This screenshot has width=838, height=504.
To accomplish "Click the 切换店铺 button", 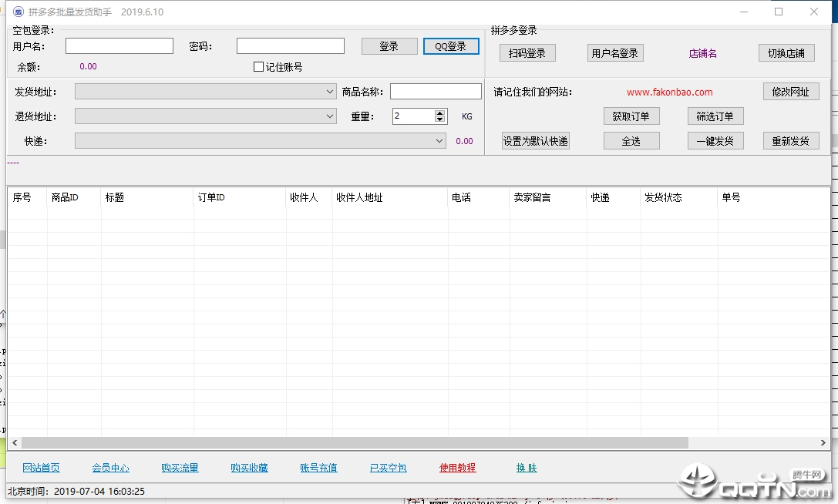I will click(786, 53).
